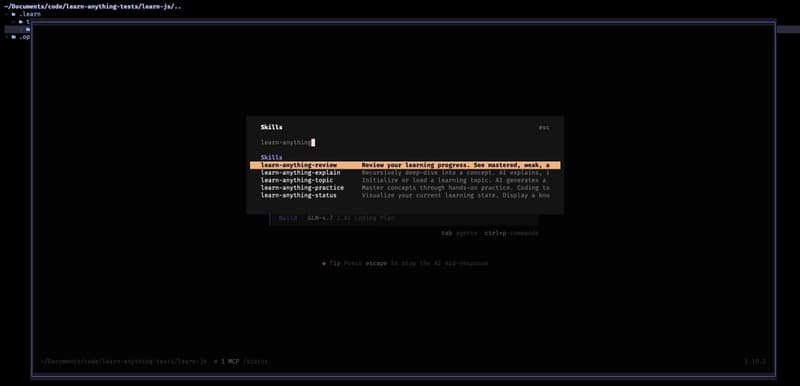The height and width of the screenshot is (386, 800).
Task: Open the learn-anything-status skill
Action: click(405, 195)
